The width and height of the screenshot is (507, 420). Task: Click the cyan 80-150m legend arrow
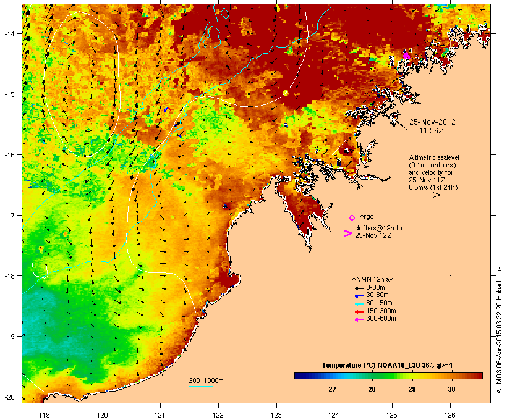[x=359, y=304]
